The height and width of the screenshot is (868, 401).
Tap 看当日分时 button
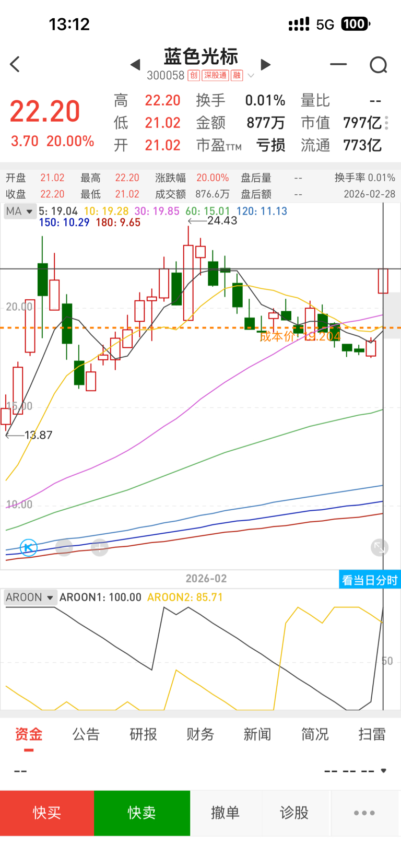(370, 580)
